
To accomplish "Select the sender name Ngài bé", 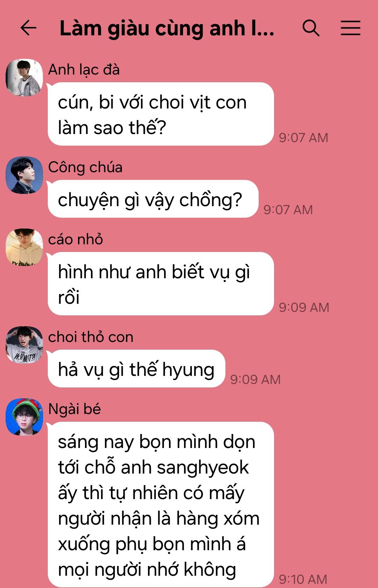I will pos(75,409).
